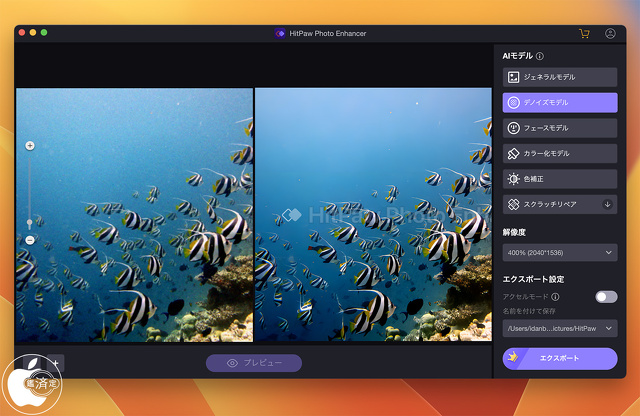Click the add image plus button
This screenshot has width=640, height=416.
[x=55, y=363]
